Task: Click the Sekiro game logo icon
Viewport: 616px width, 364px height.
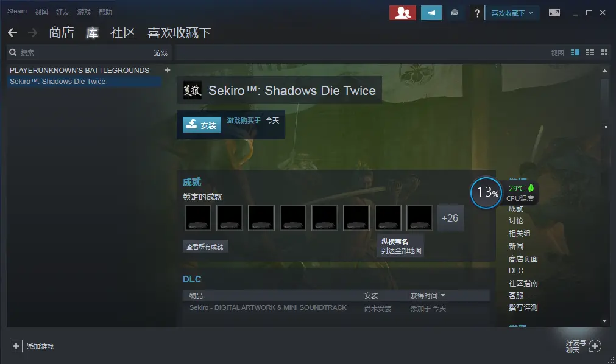Action: tap(193, 90)
